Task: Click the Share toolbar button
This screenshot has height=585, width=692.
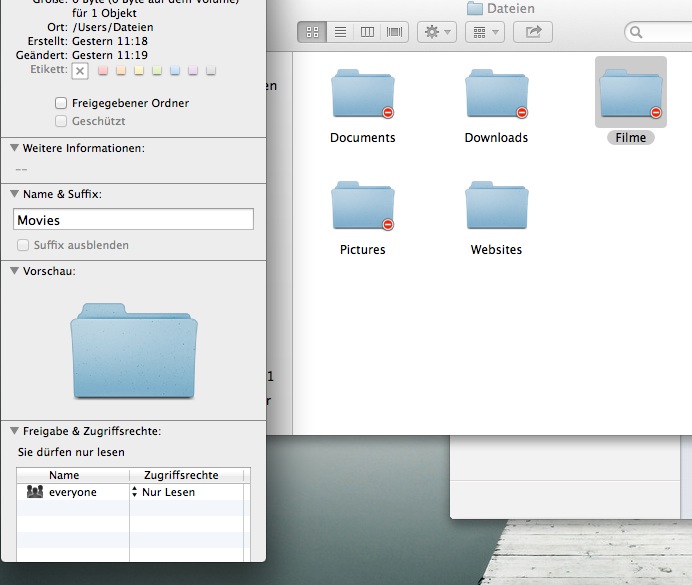Action: click(x=533, y=32)
